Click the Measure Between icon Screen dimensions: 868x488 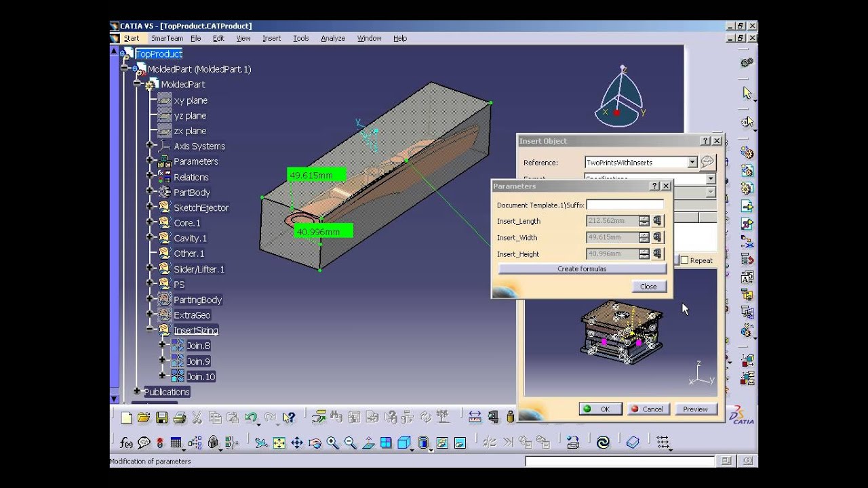tap(475, 418)
